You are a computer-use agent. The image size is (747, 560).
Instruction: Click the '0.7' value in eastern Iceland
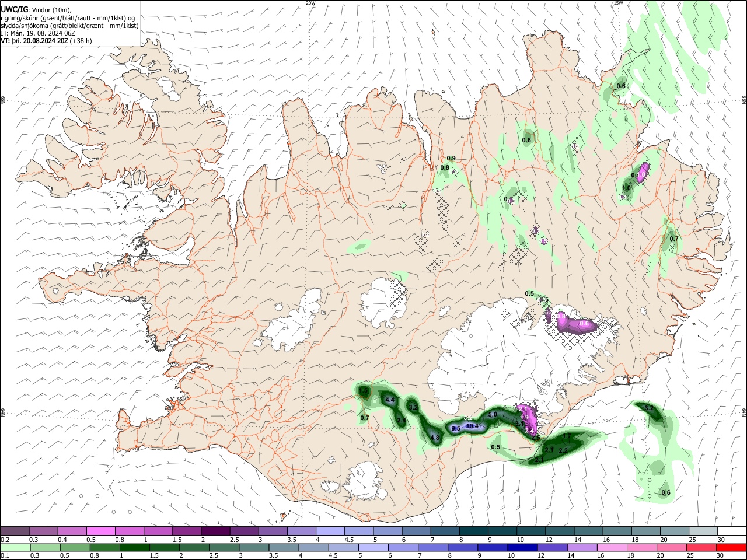click(x=674, y=239)
